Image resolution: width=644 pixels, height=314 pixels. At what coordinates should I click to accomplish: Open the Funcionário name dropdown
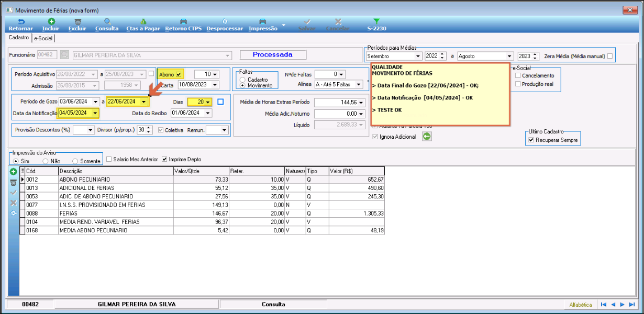228,54
